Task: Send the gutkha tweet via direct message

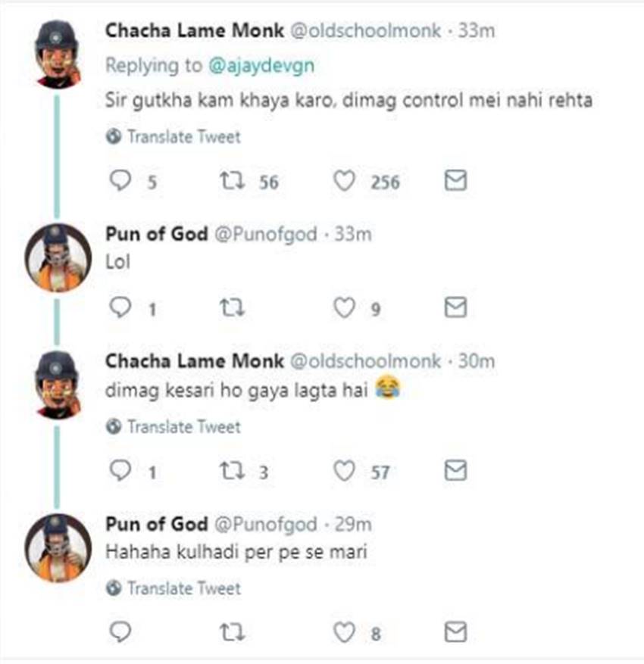Action: coord(455,181)
